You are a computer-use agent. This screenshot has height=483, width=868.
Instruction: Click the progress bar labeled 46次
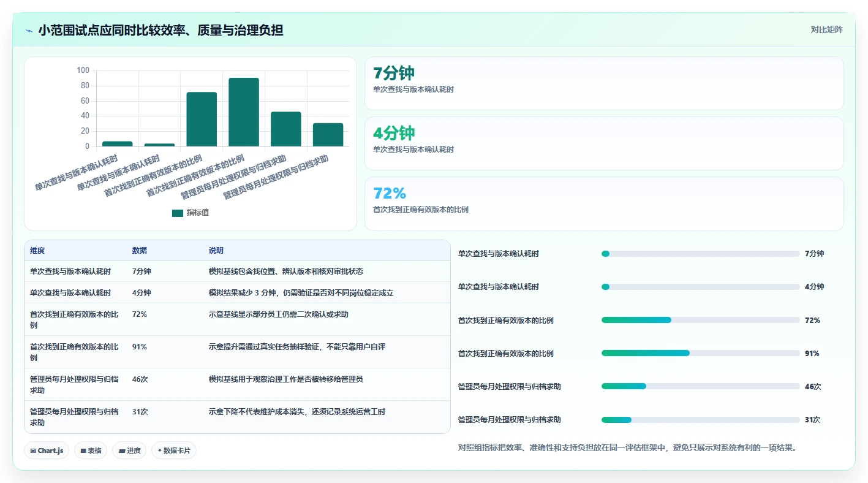[701, 386]
